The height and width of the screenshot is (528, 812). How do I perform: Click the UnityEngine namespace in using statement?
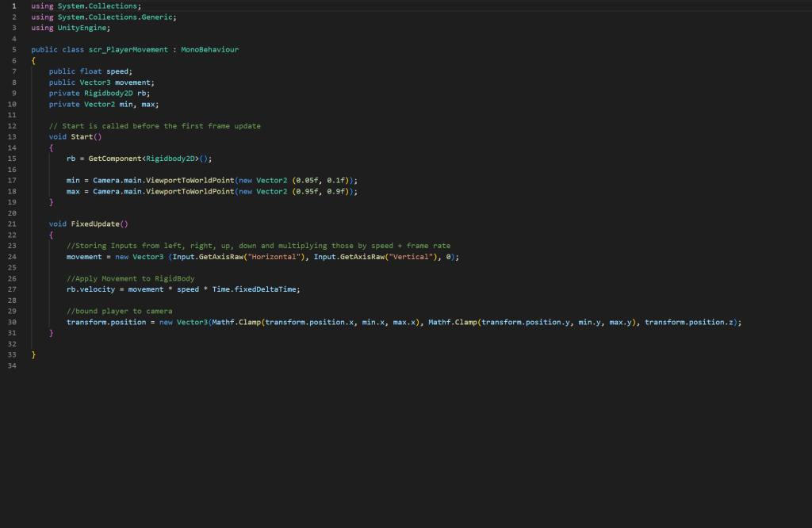click(x=83, y=28)
